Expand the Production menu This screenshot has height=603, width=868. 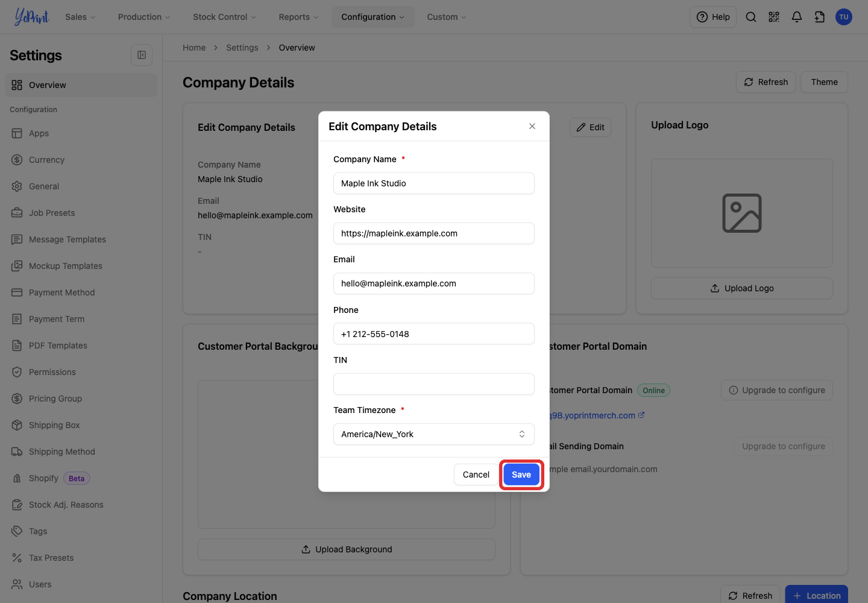pos(144,17)
